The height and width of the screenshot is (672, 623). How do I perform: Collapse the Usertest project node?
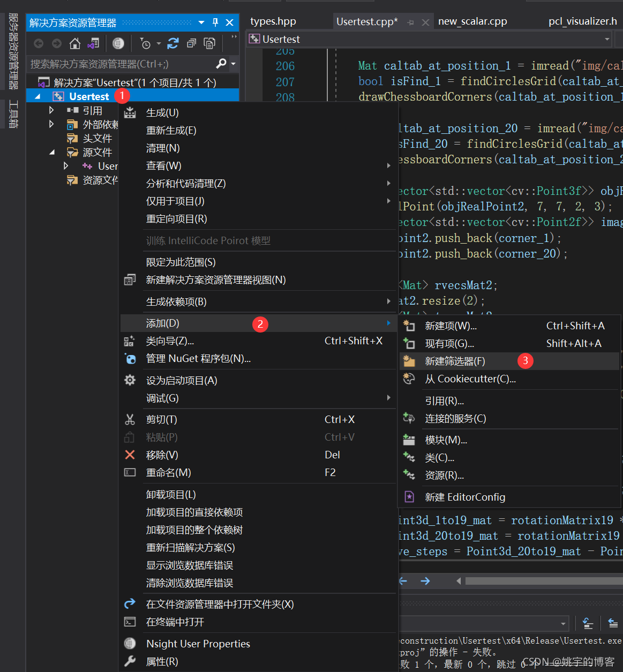[x=37, y=96]
